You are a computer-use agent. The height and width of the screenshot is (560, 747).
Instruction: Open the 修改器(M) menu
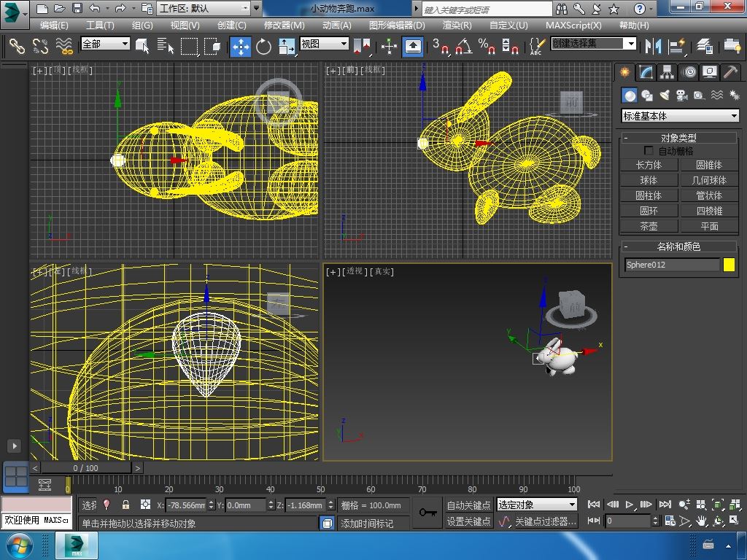pyautogui.click(x=284, y=26)
